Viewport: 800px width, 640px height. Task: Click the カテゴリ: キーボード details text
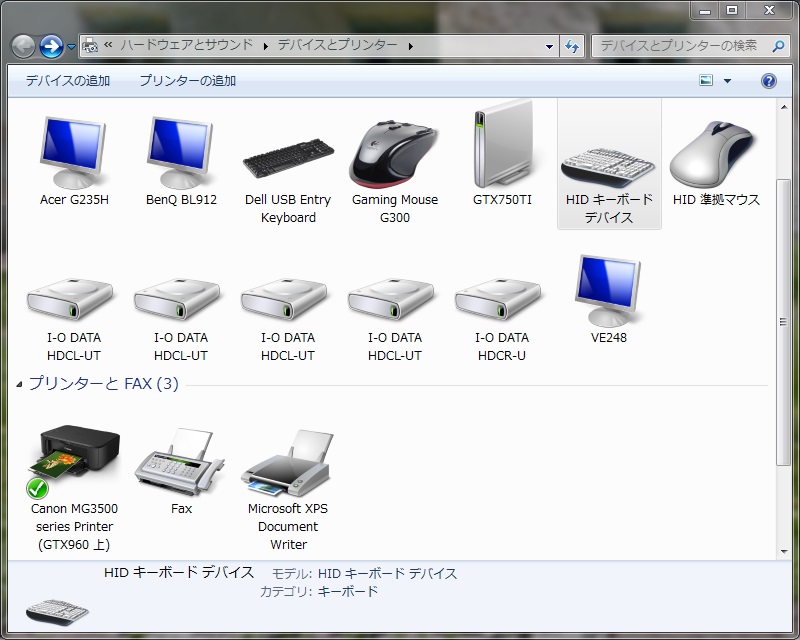coord(319,592)
